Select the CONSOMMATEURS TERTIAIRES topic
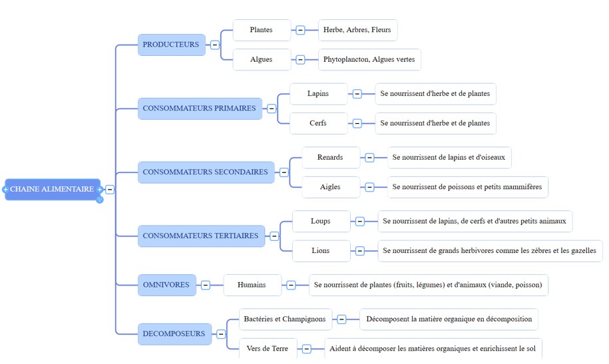The width and height of the screenshot is (609, 364). click(201, 236)
